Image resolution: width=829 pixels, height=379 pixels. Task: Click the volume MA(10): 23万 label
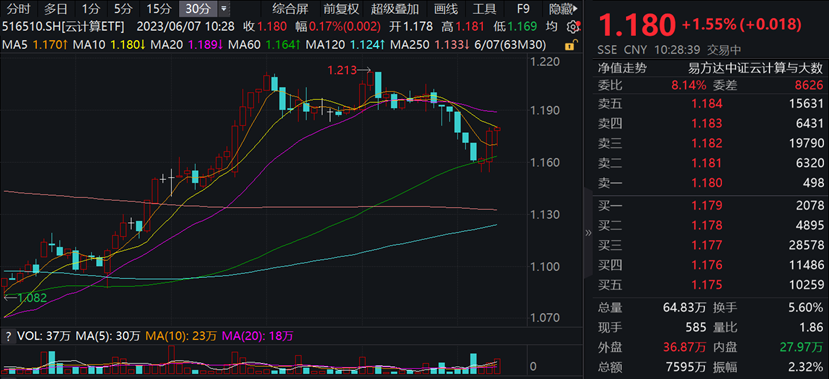(181, 336)
